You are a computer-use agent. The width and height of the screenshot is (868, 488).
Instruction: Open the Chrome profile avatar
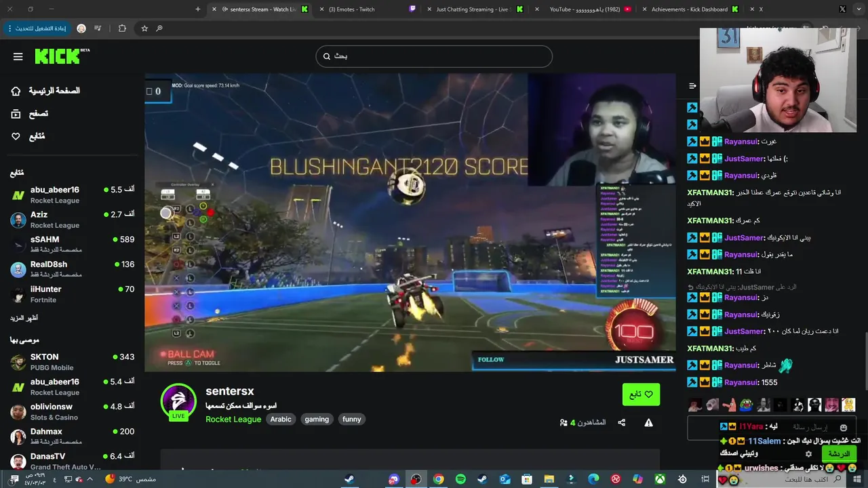click(x=81, y=28)
